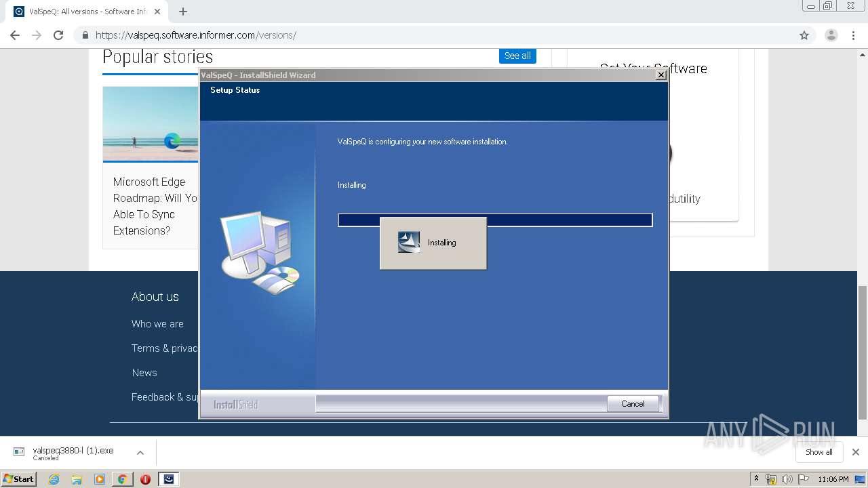This screenshot has width=868, height=488.
Task: Restore the Chrome window size
Action: click(x=828, y=6)
